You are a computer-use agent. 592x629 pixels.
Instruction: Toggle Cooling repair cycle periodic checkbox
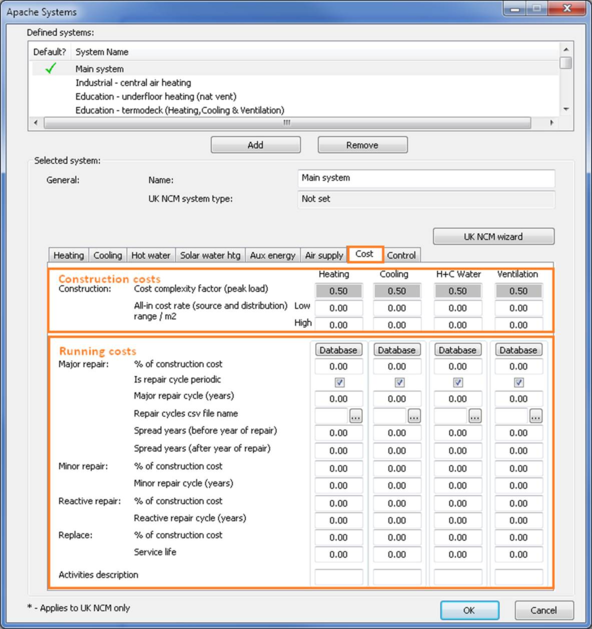[399, 382]
